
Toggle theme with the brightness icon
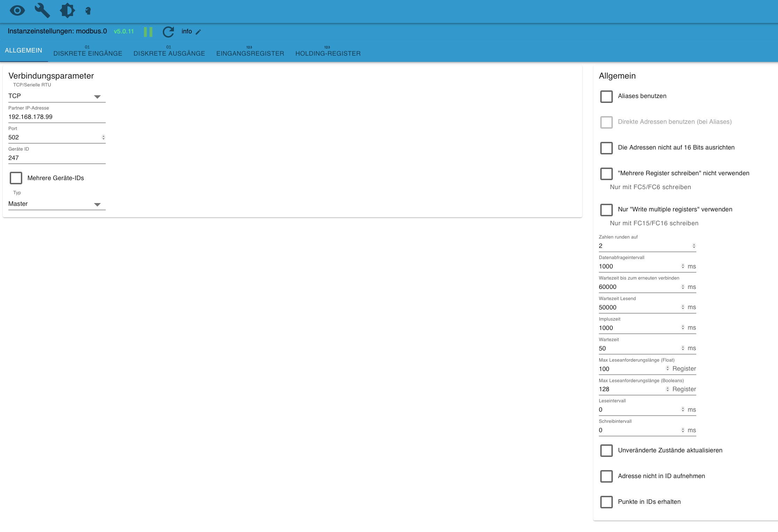point(67,11)
